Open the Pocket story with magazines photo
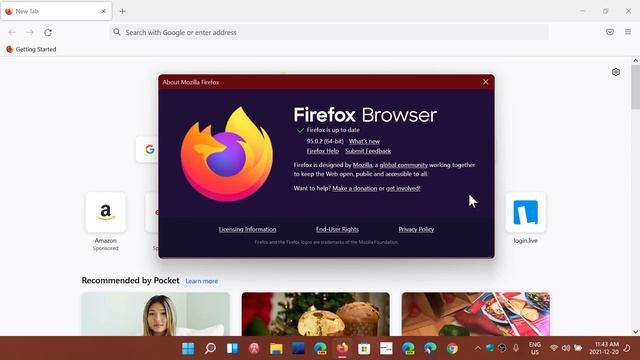640x360 pixels. (x=476, y=314)
